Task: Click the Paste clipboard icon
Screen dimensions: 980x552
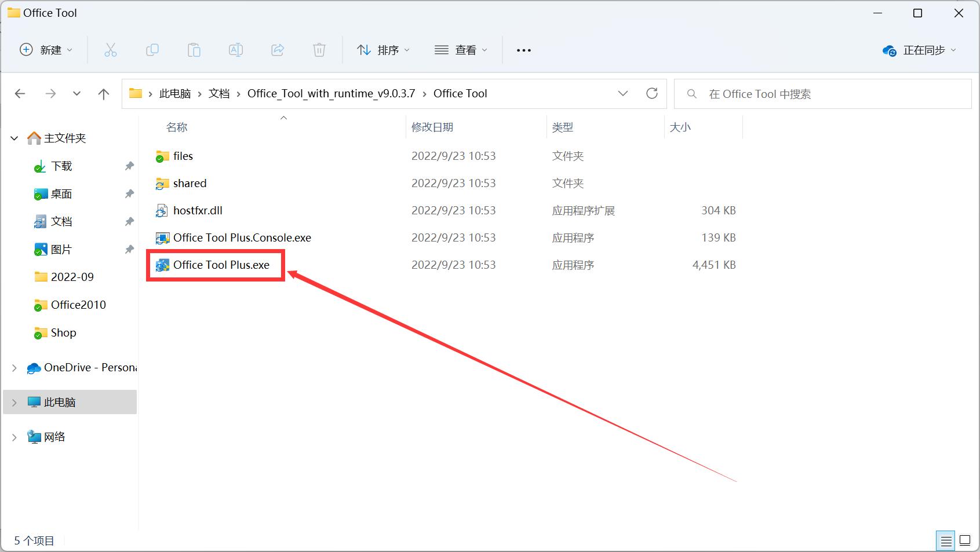Action: coord(194,50)
